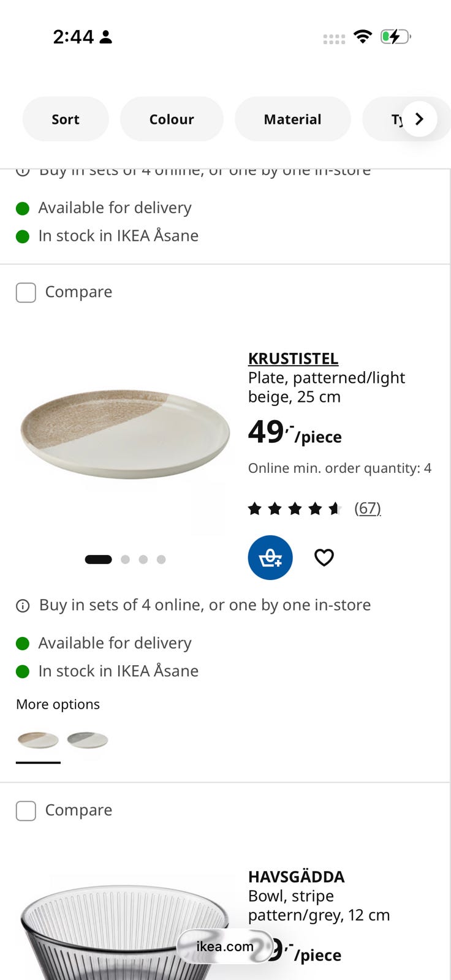Viewport: 451px width, 980px height.
Task: Tap the profile icon next to clock
Action: point(106,37)
